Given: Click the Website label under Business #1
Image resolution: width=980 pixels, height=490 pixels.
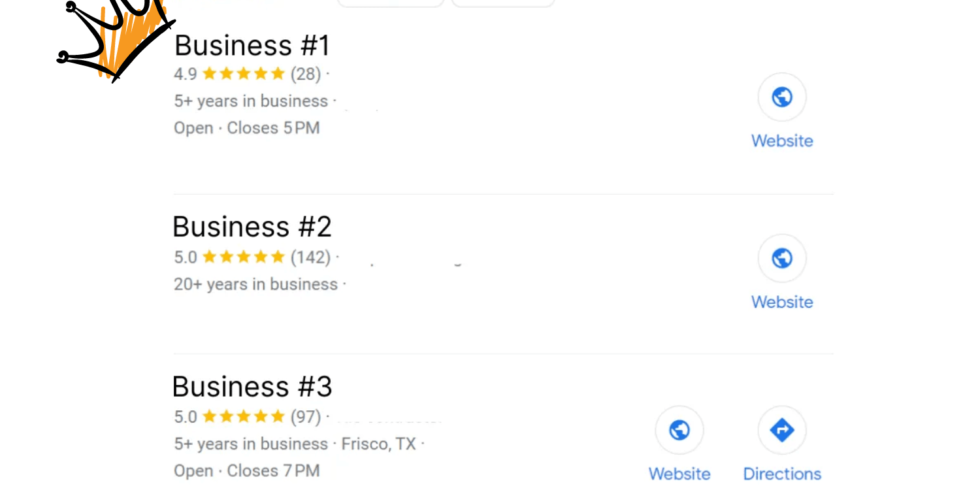Looking at the screenshot, I should 782,140.
